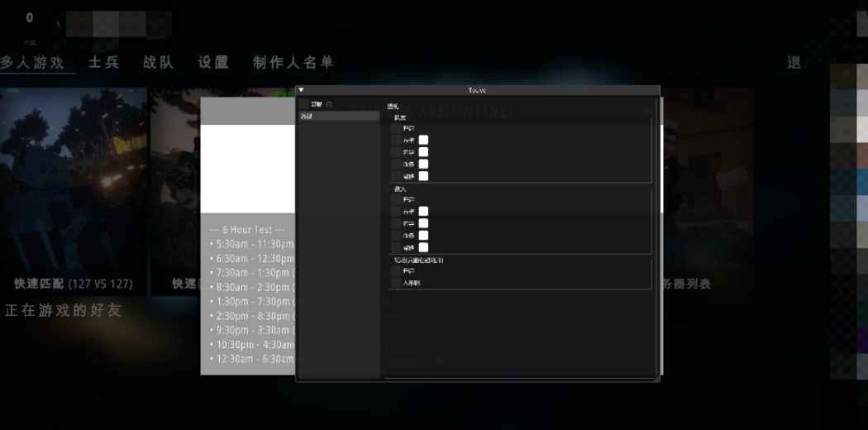The image size is (868, 430).
Task: Open the 制作人名单 tab in game menu
Action: click(293, 63)
